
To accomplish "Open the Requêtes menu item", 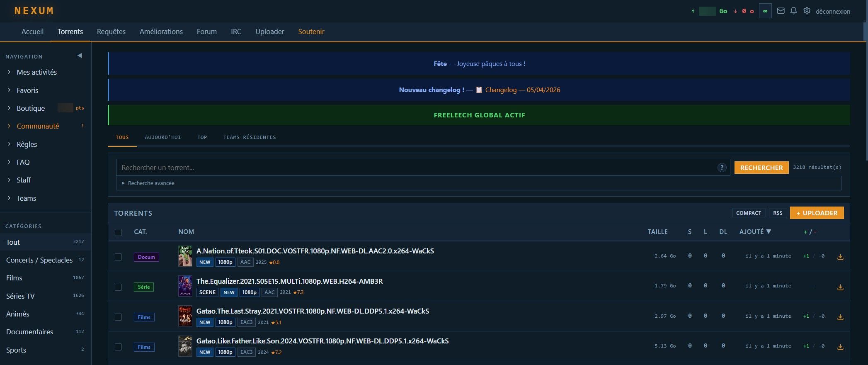I will click(x=111, y=32).
